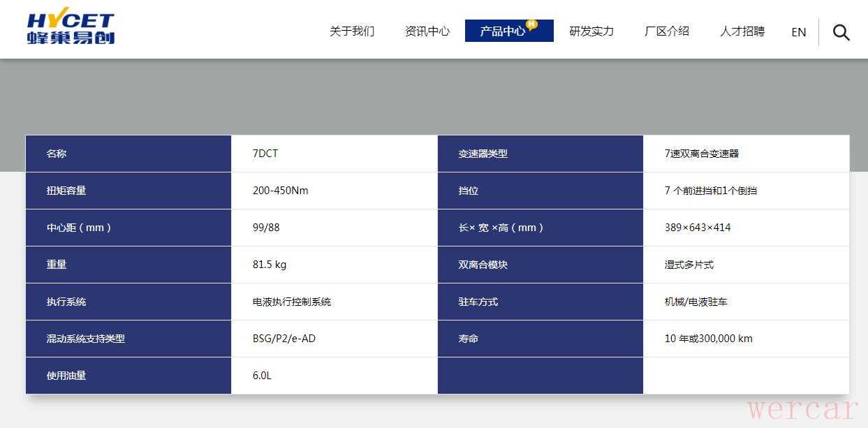Click the HYCET logo

tap(71, 29)
